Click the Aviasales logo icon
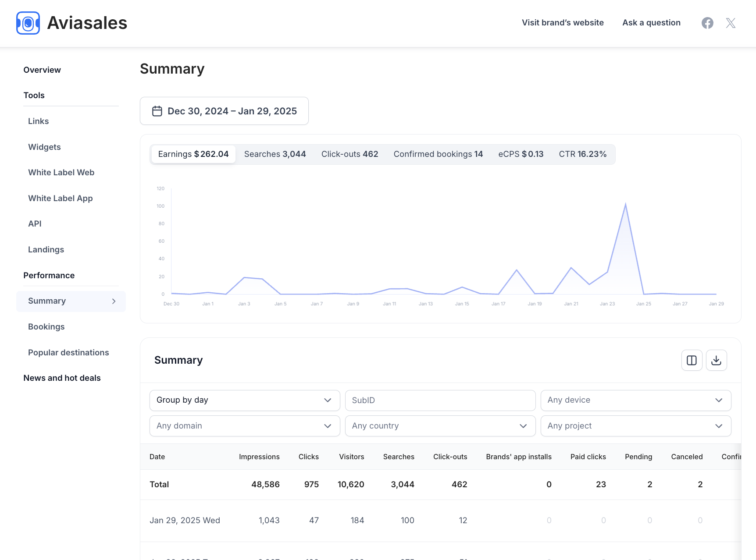 click(28, 23)
